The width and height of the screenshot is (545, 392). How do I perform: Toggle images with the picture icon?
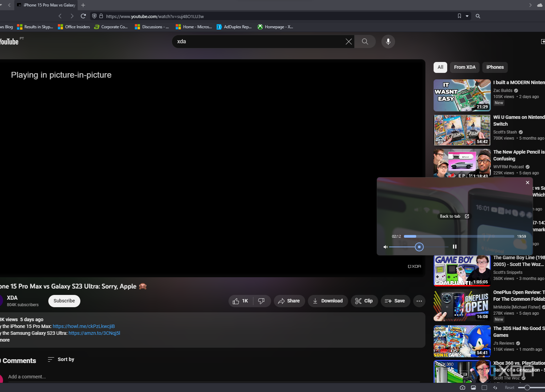(473, 388)
